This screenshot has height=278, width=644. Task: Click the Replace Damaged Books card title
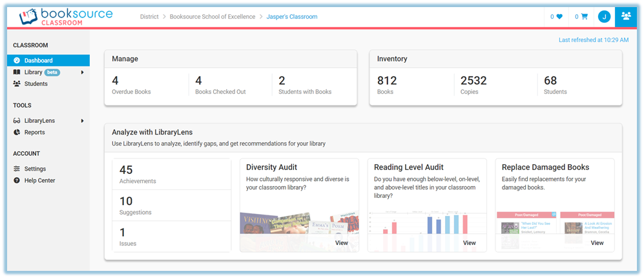coord(545,167)
